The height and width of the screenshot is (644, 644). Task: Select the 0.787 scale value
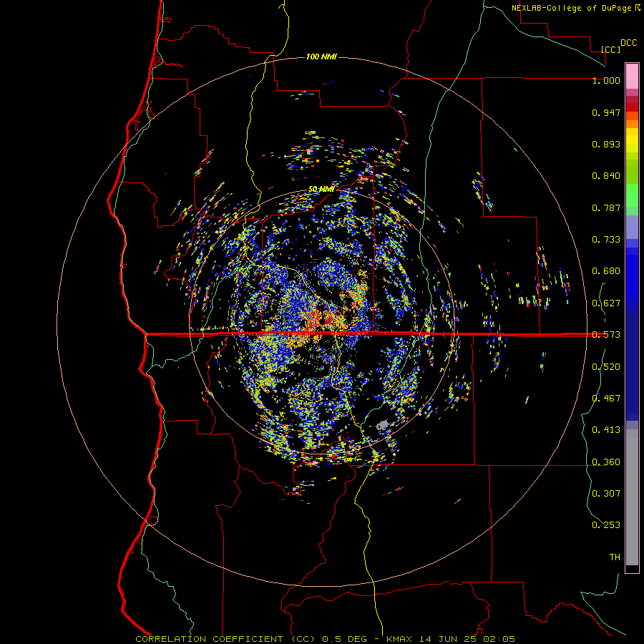pos(606,208)
